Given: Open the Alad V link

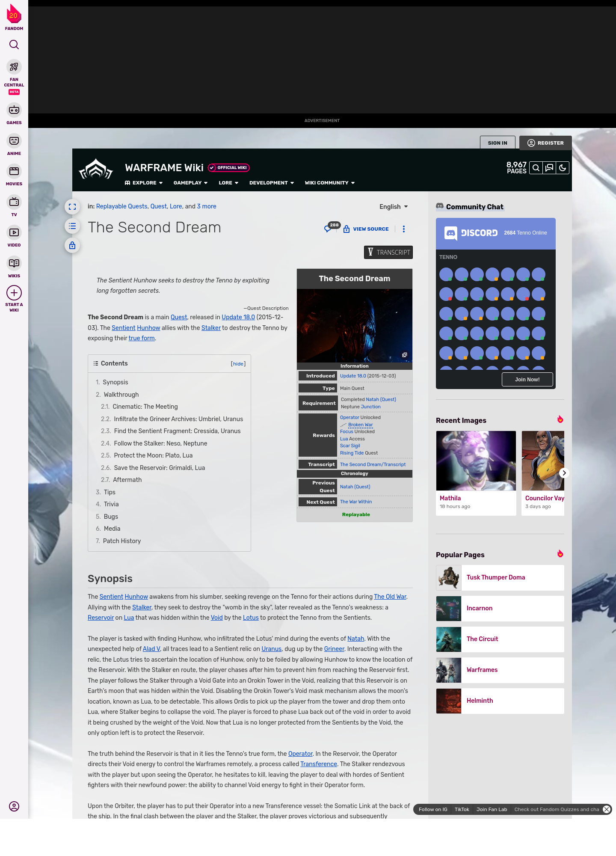Looking at the screenshot, I should tap(151, 649).
